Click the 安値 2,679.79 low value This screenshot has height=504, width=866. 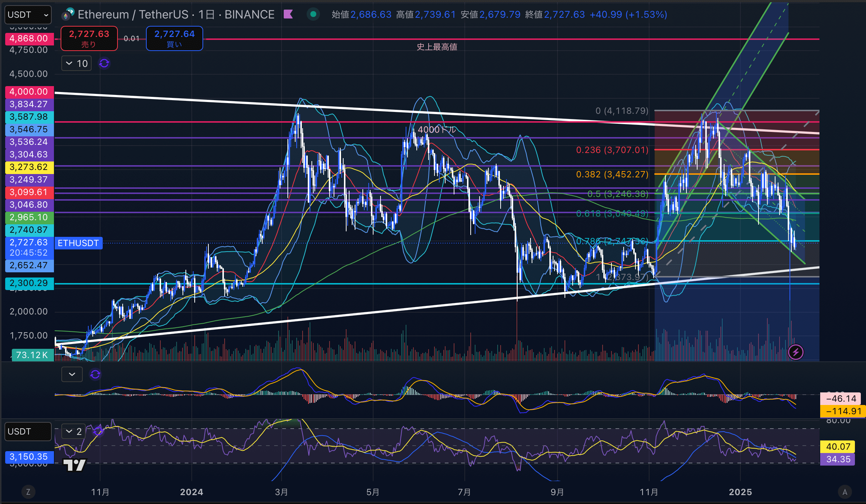coord(490,14)
